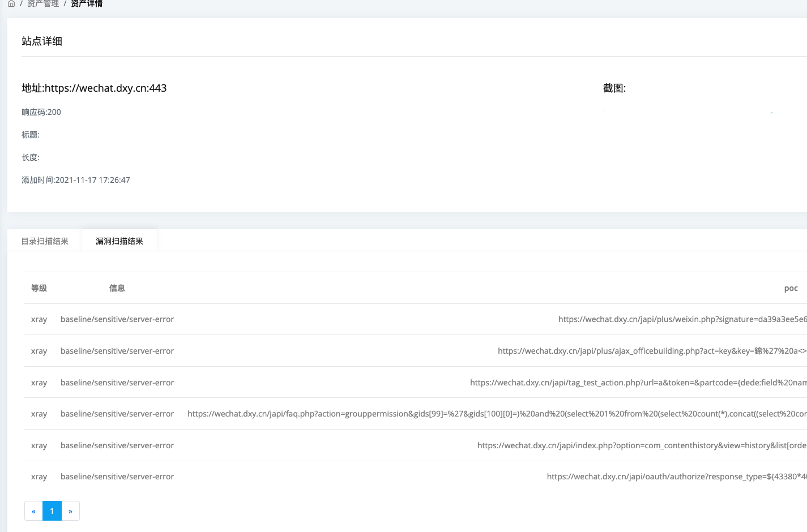This screenshot has width=807, height=532.
Task: Click the oauth/authorize poc URL
Action: [677, 477]
